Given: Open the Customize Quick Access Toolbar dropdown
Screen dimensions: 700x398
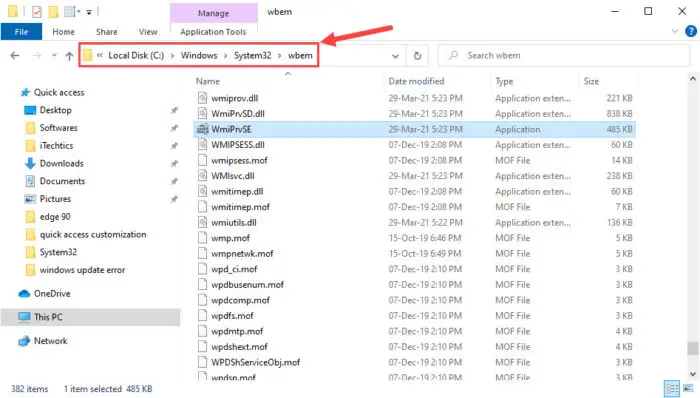Looking at the screenshot, I should point(89,12).
